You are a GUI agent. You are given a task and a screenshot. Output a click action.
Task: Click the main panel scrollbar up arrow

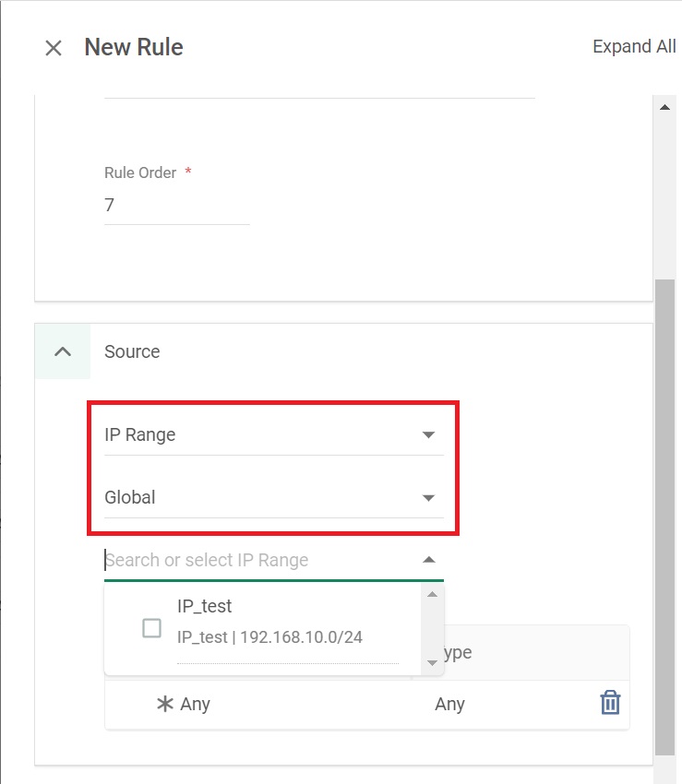[x=664, y=107]
